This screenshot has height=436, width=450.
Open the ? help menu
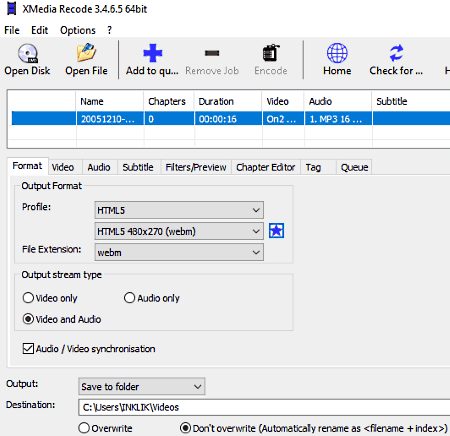point(109,30)
